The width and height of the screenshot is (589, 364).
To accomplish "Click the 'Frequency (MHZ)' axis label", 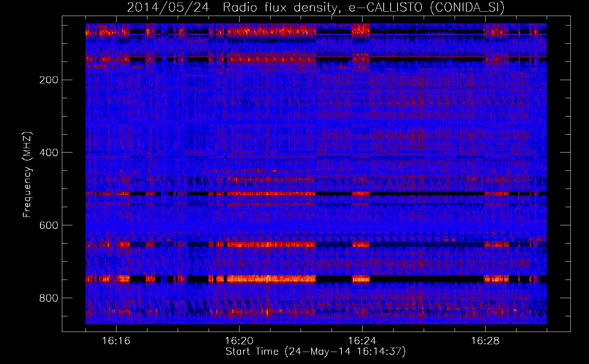I will (27, 175).
